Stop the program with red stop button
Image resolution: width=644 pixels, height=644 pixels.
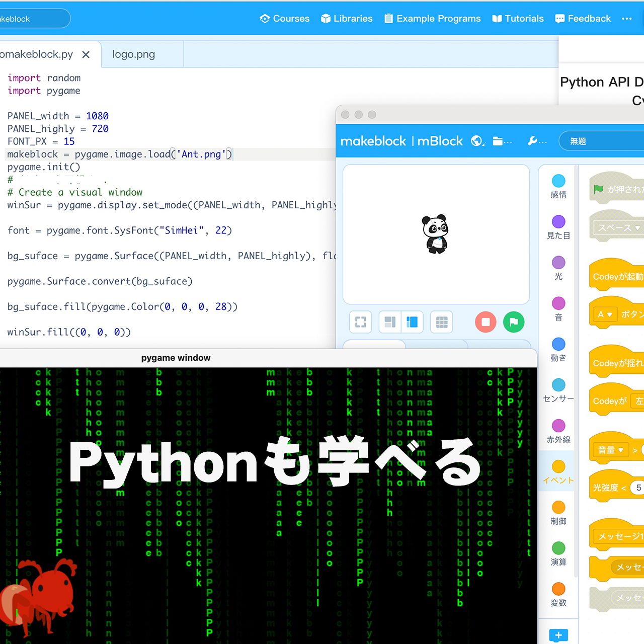[x=486, y=322]
